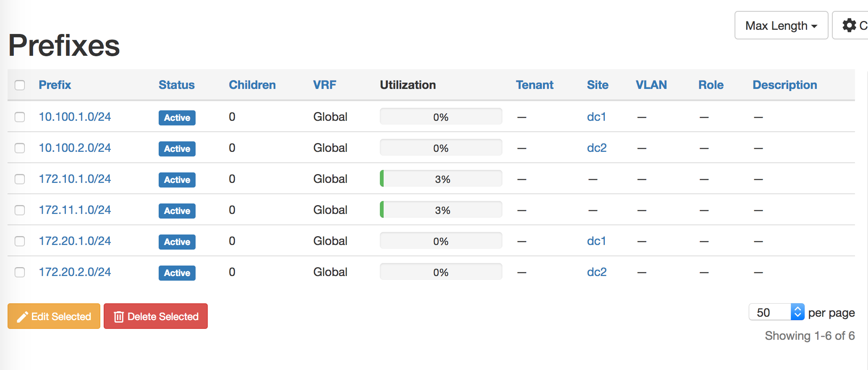Open prefix 172.20.2.0/24
The height and width of the screenshot is (370, 868).
click(x=75, y=272)
